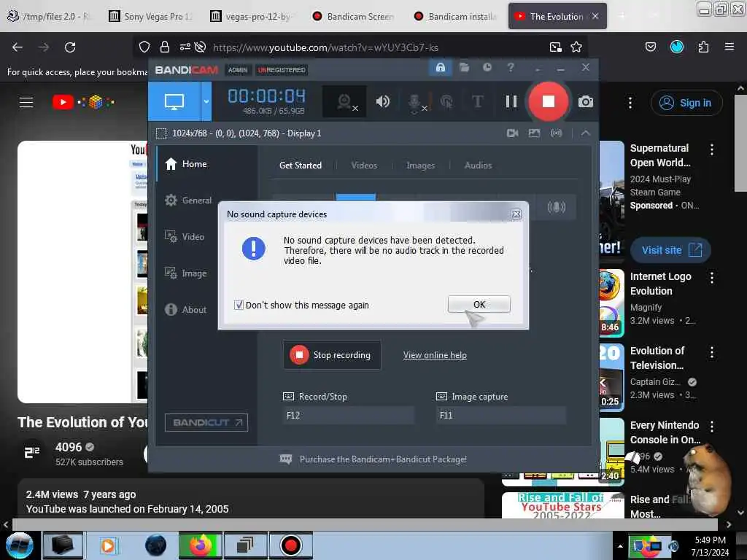Click the YouTube logo

pyautogui.click(x=83, y=102)
